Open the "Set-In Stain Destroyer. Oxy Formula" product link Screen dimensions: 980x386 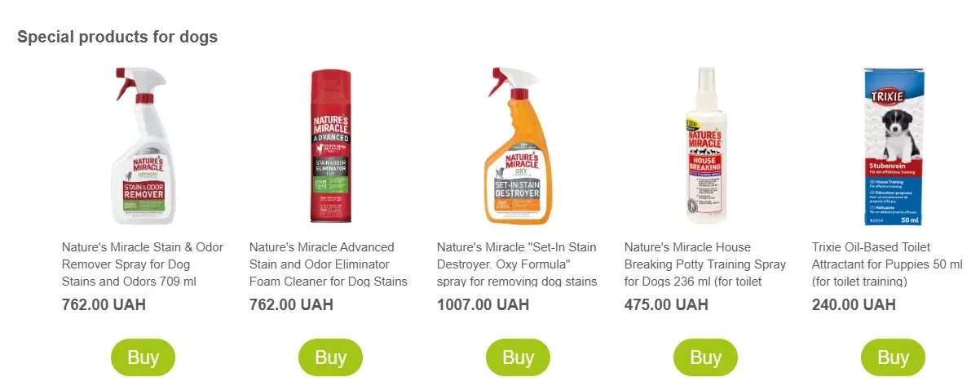pos(518,264)
